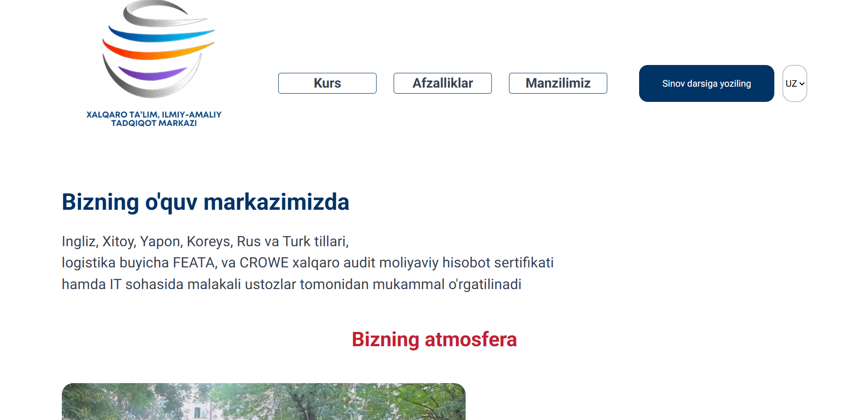Click the orange swoosh in the logo
This screenshot has width=868, height=420.
[157, 52]
